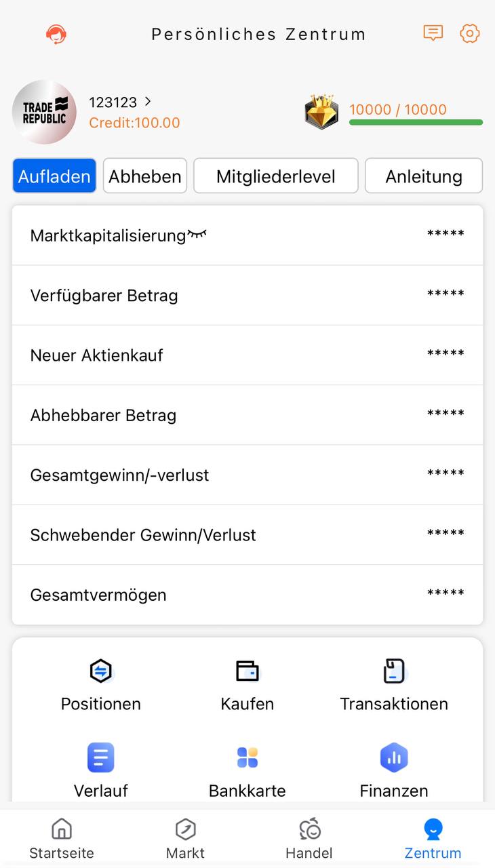The image size is (495, 868).
Task: Go to the Handel tab
Action: point(309,838)
